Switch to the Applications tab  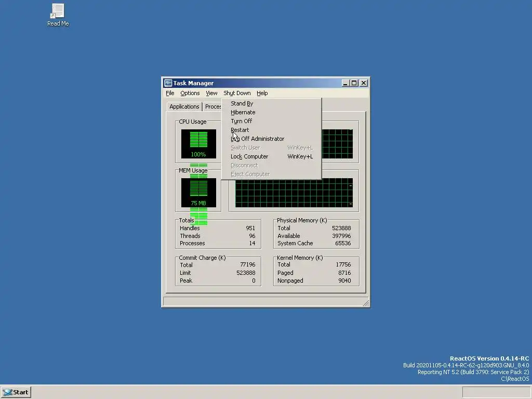point(184,107)
